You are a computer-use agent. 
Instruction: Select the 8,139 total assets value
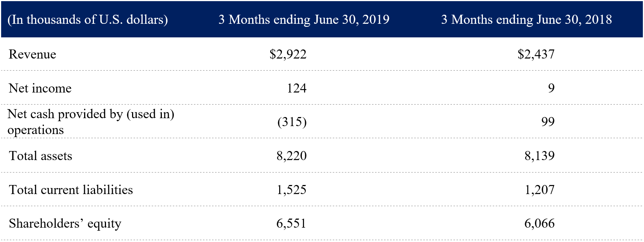coord(539,156)
